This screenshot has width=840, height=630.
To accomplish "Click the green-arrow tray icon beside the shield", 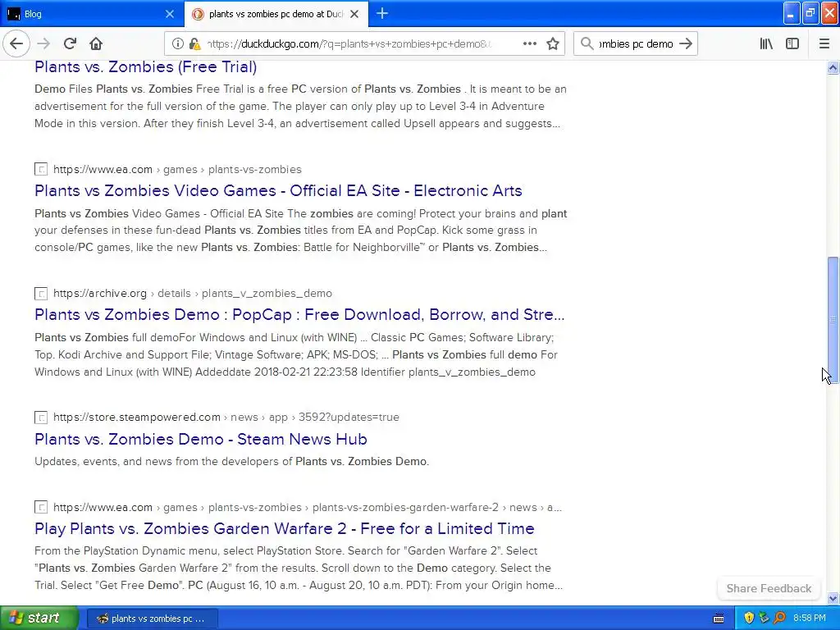I will point(764,619).
